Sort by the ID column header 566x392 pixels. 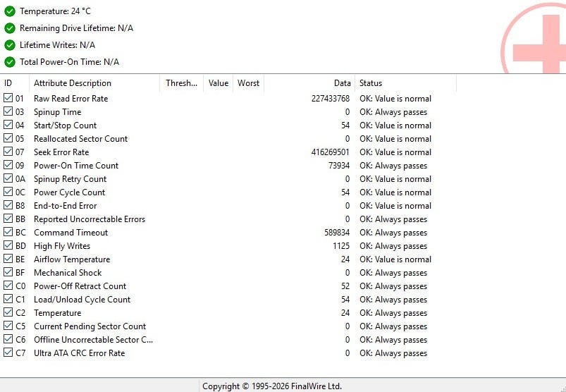coord(15,83)
